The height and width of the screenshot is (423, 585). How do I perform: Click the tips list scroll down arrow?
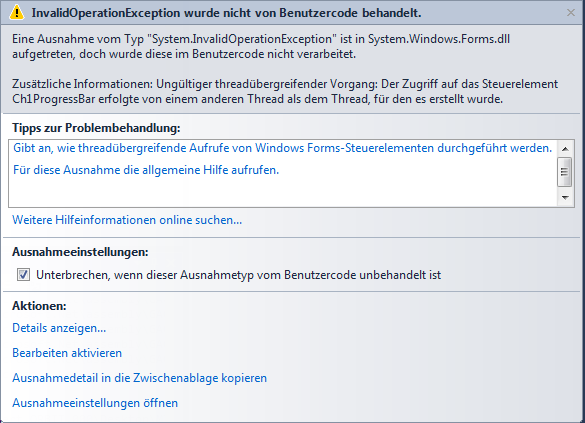(x=565, y=197)
